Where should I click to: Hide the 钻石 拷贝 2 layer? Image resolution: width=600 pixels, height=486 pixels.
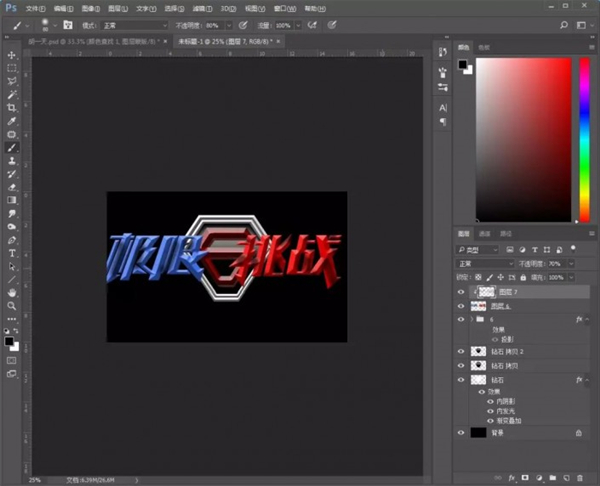point(461,352)
